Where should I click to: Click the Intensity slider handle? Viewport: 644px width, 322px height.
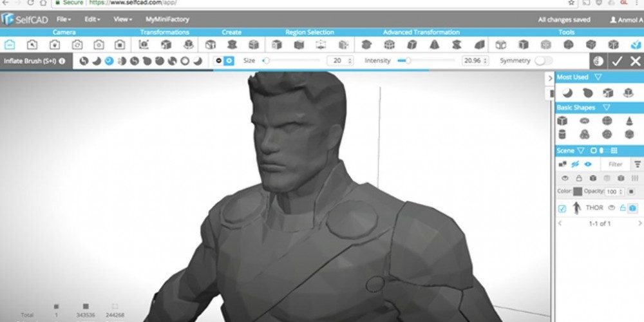pyautogui.click(x=408, y=61)
